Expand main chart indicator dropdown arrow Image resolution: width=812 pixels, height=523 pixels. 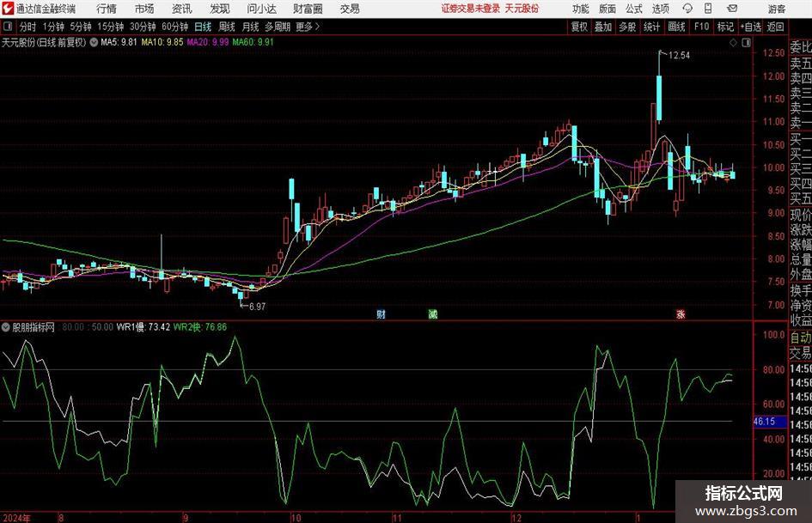[x=94, y=42]
